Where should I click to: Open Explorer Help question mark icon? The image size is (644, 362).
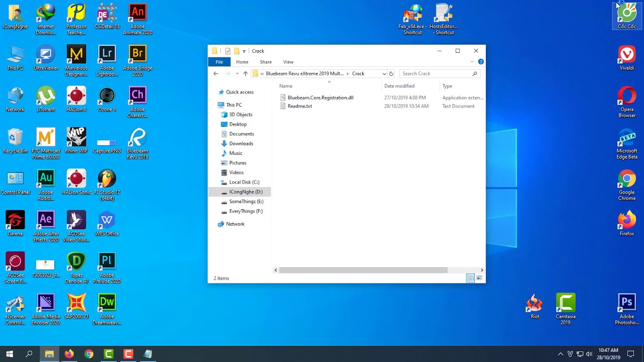coord(480,62)
